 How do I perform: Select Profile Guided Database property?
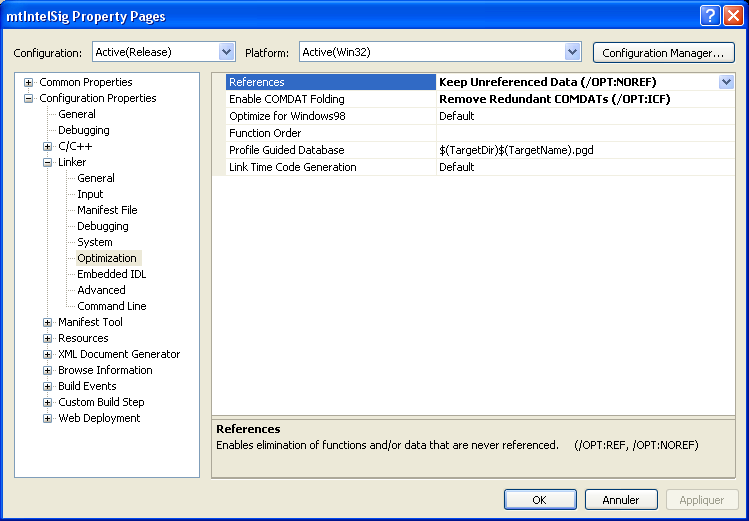(x=331, y=150)
